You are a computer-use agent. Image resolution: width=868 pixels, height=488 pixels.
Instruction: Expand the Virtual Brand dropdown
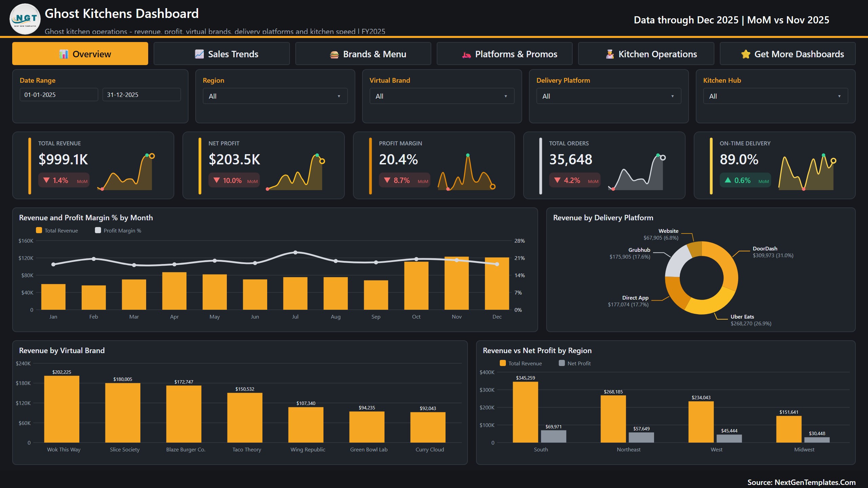click(442, 96)
